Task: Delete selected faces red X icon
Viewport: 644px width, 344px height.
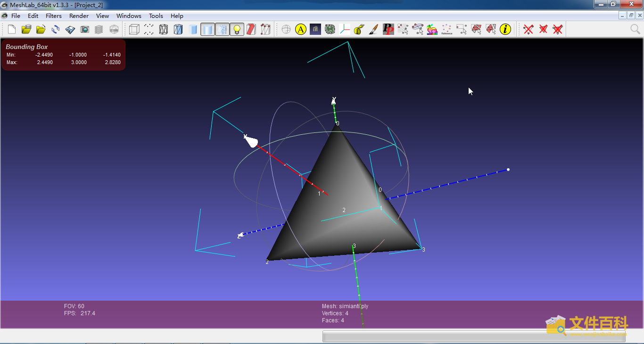Action: [543, 30]
